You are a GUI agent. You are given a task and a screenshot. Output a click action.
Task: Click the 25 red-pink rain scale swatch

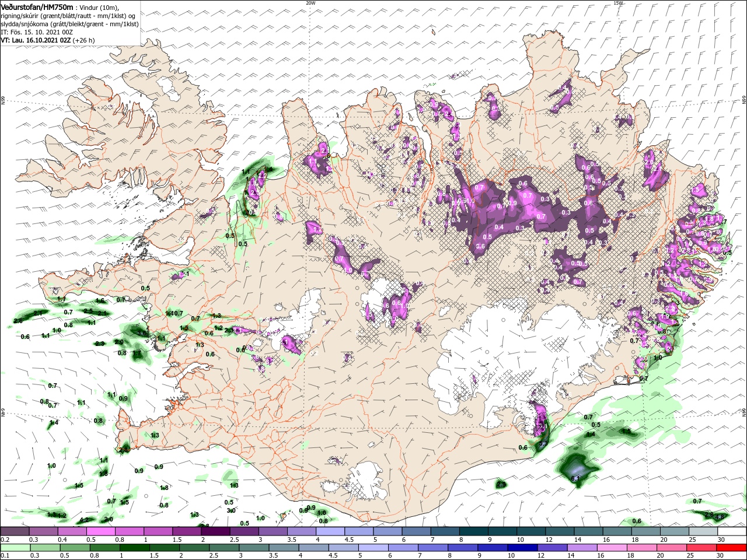(701, 548)
